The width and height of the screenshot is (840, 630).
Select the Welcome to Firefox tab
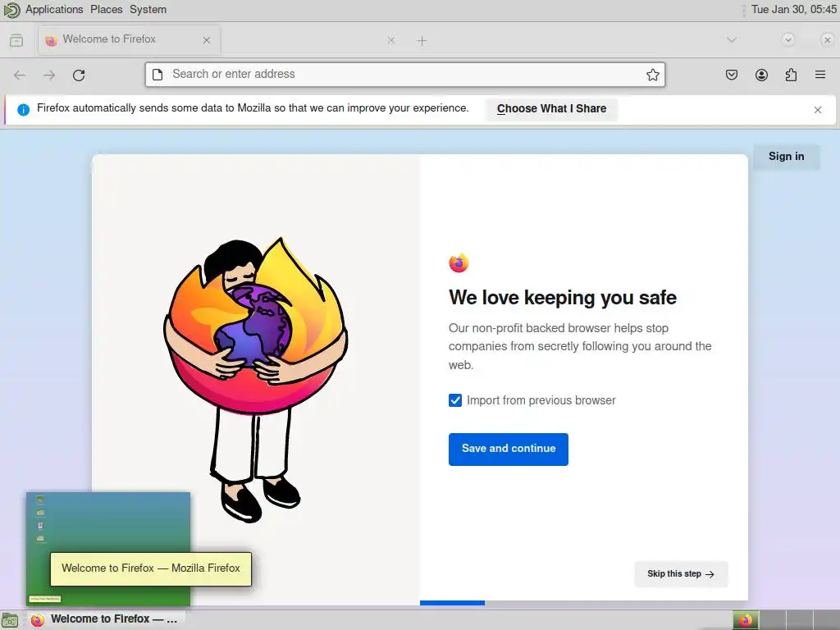point(129,39)
